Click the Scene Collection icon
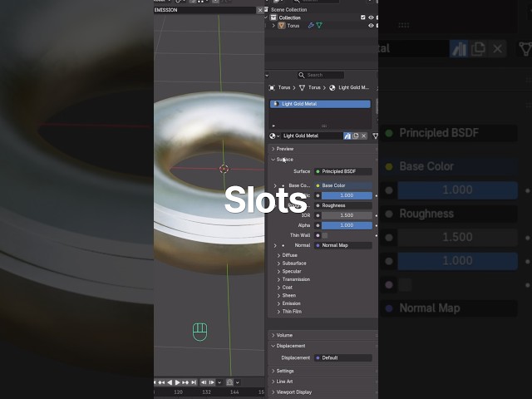 point(266,9)
